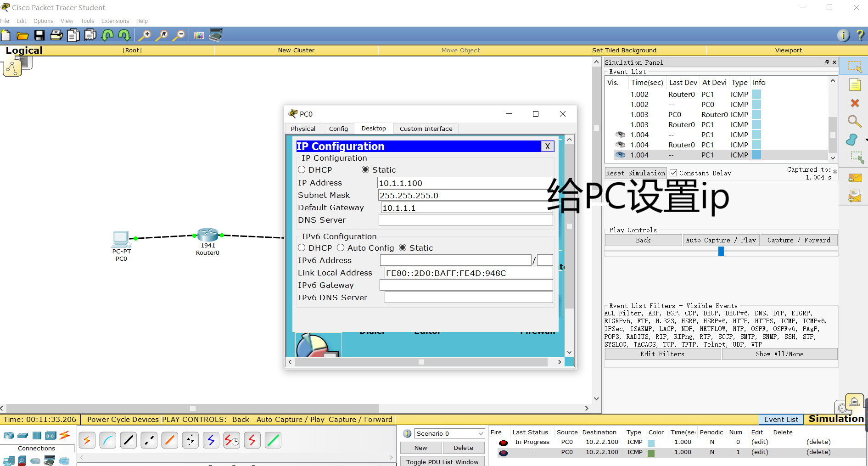Screen dimensions: 868x466
Task: Select the Place Note tool
Action: pyautogui.click(x=855, y=85)
